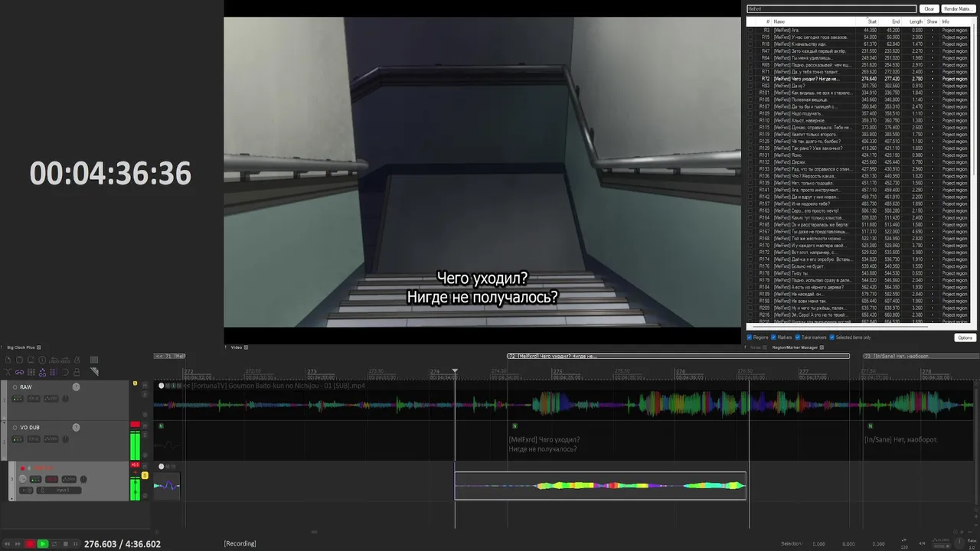Viewport: 980px width, 551px height.
Task: Click VO DUB track volume knob
Action: click(x=76, y=428)
